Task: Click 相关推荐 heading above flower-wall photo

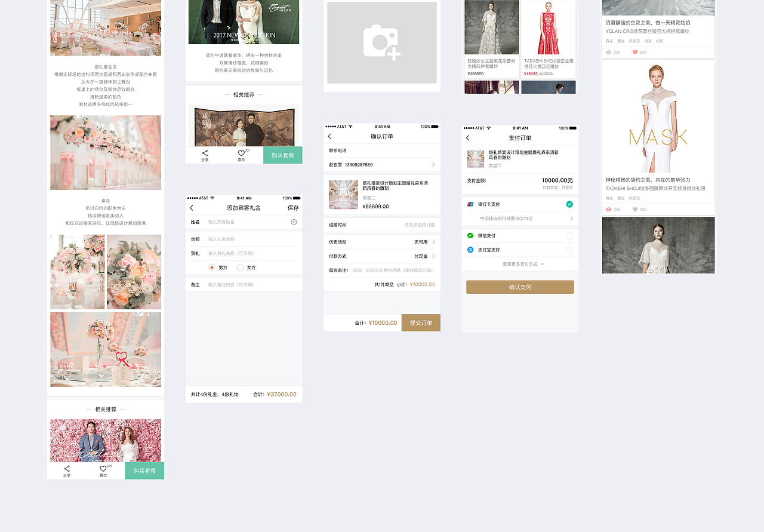Action: (106, 410)
